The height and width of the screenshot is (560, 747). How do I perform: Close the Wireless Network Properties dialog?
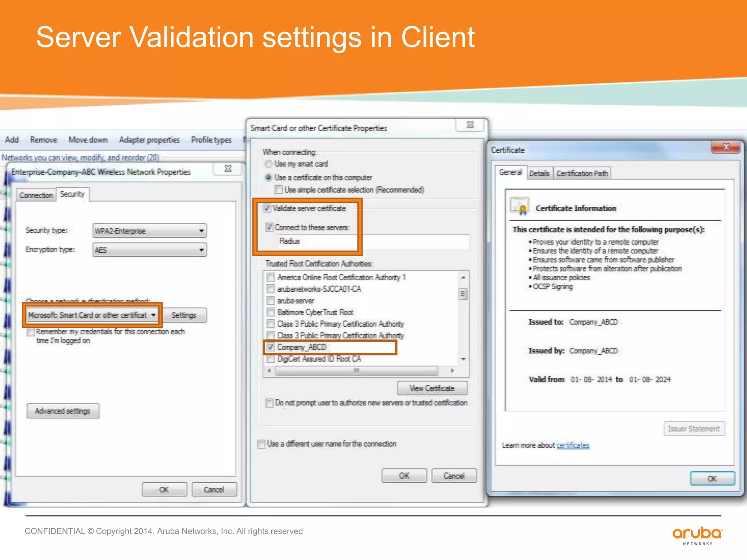point(228,169)
